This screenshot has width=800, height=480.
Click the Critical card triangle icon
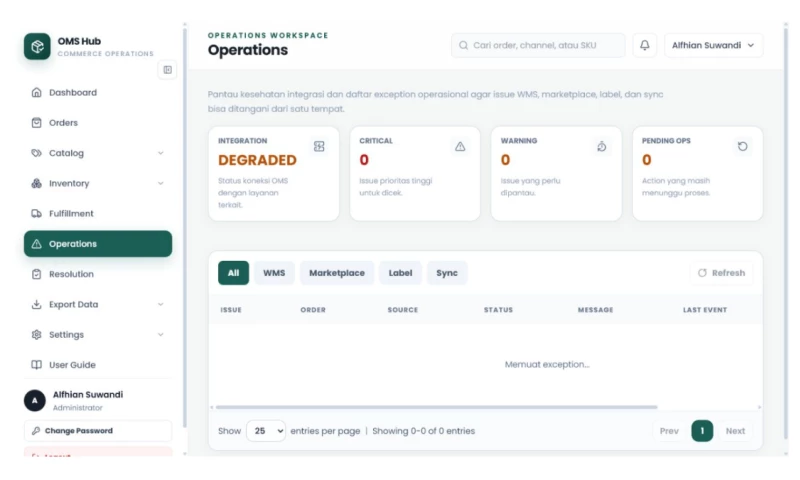[x=460, y=146]
